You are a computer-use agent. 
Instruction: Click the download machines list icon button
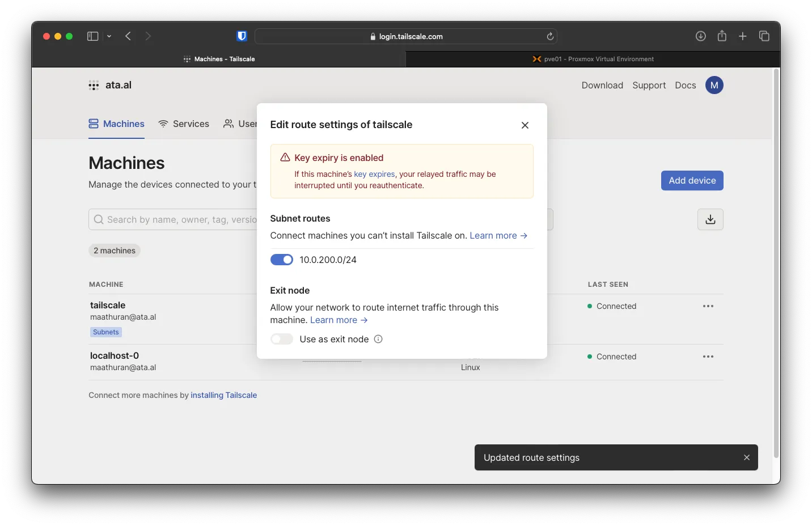point(710,219)
